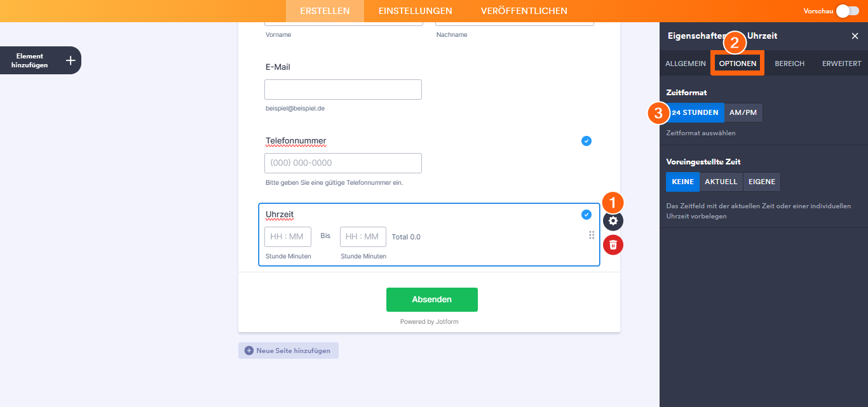Switch to the Einstellungen tab
This screenshot has width=868, height=407.
pyautogui.click(x=416, y=11)
